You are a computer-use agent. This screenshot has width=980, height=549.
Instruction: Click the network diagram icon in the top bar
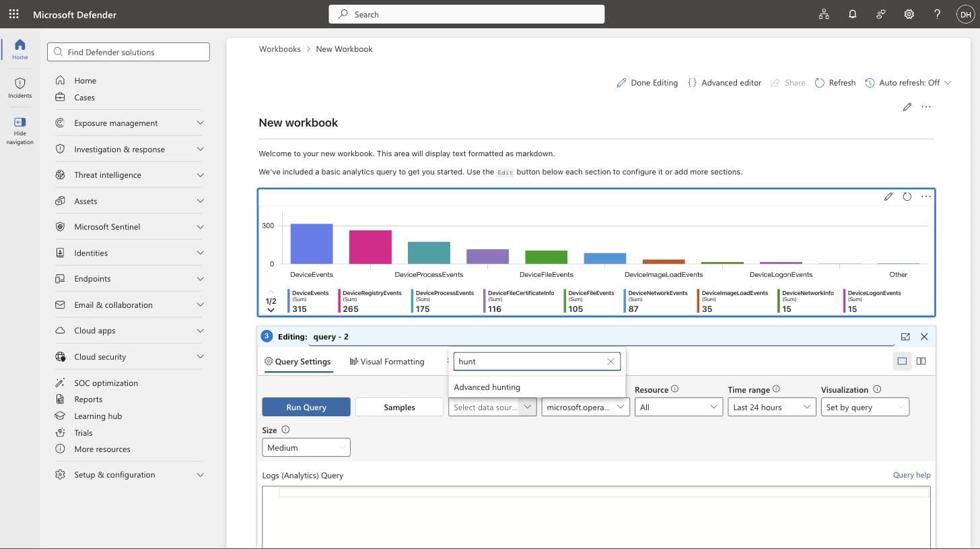pos(824,14)
